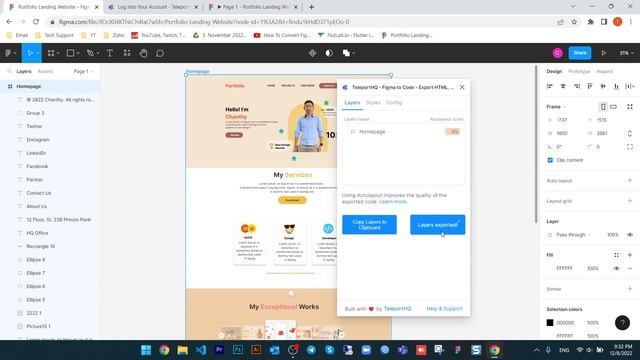Click the help question mark button
The image size is (640, 360).
tap(622, 323)
